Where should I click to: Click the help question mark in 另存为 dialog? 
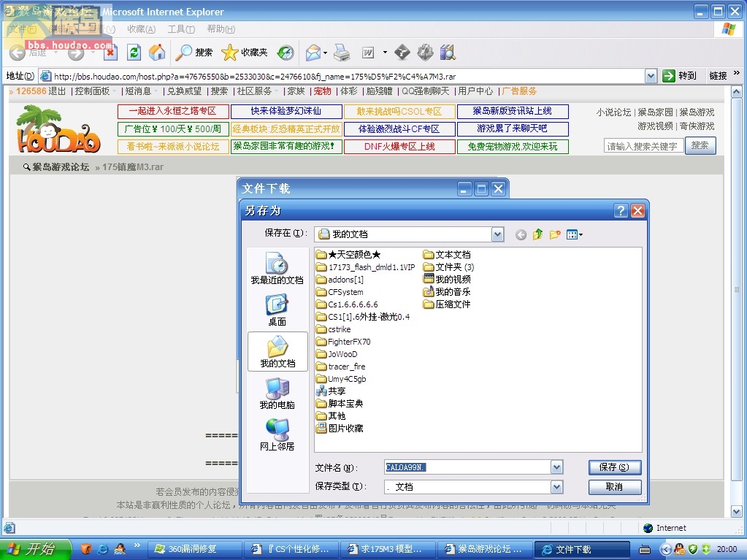[x=621, y=210]
